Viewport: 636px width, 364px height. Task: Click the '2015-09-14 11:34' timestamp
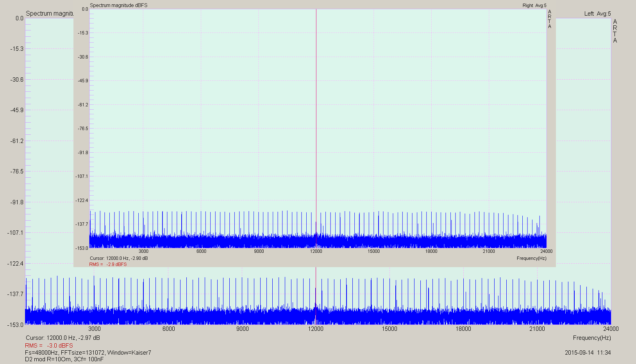pyautogui.click(x=588, y=353)
